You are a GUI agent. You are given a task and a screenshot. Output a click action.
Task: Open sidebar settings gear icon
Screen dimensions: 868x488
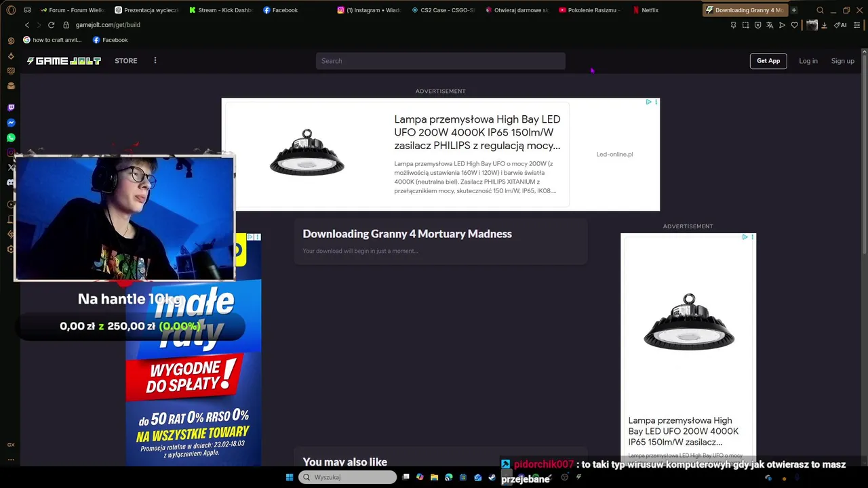pyautogui.click(x=11, y=249)
